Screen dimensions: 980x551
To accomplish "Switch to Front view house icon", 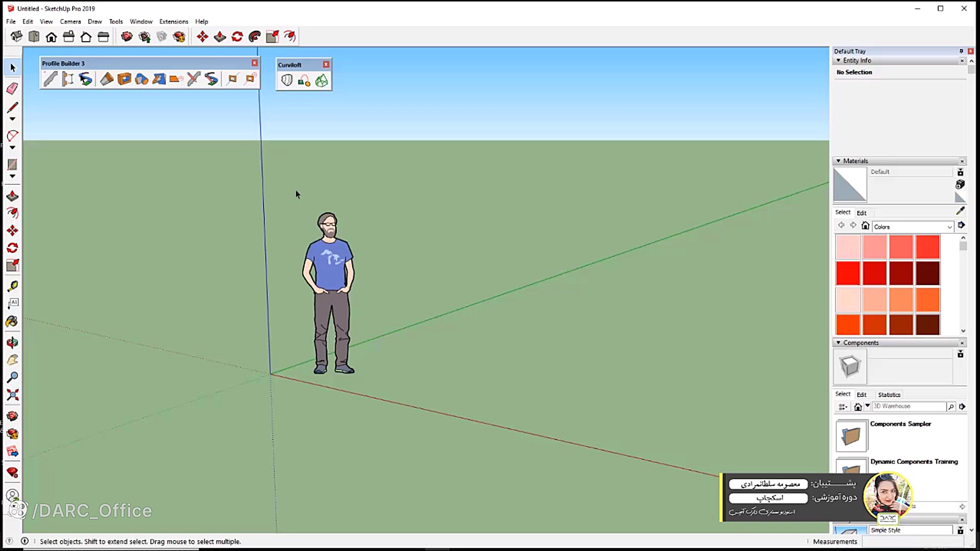I will click(x=51, y=37).
